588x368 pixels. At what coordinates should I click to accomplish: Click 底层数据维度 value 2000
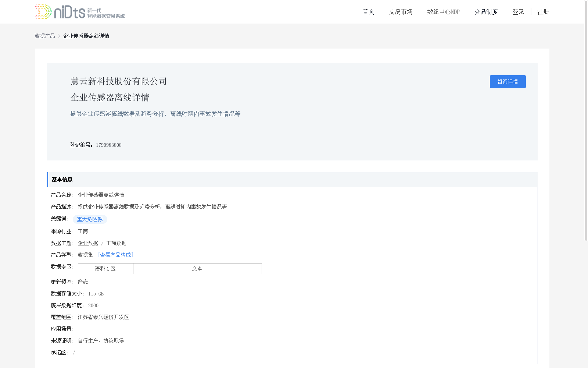click(93, 305)
